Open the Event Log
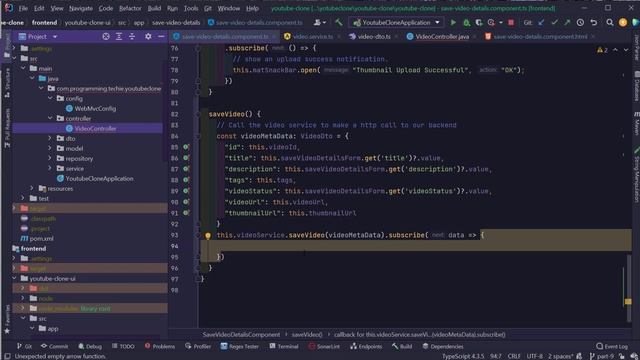640x360 pixels. click(x=612, y=347)
